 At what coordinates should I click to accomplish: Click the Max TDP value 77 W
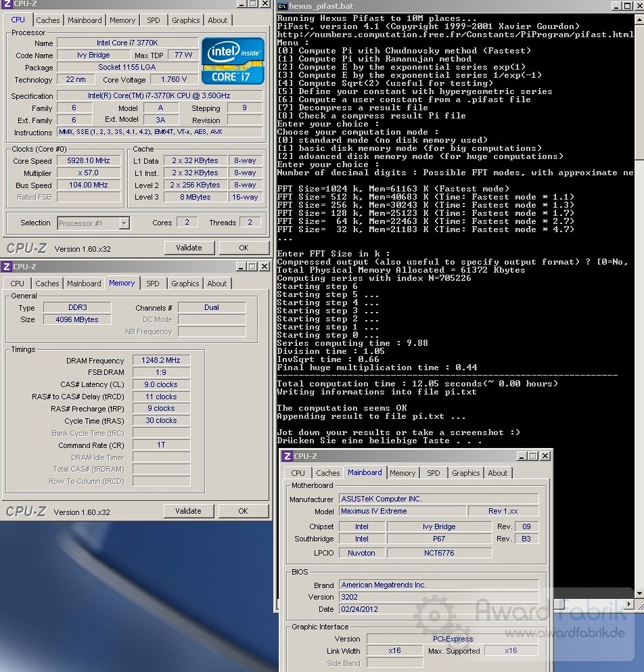point(183,55)
